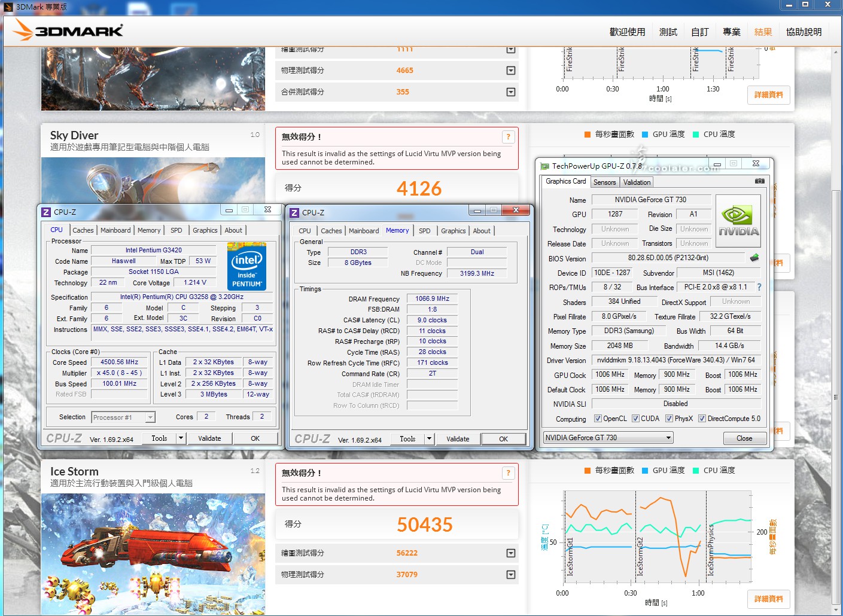
Task: Open Graphics tab in left CPU-Z
Action: point(205,230)
